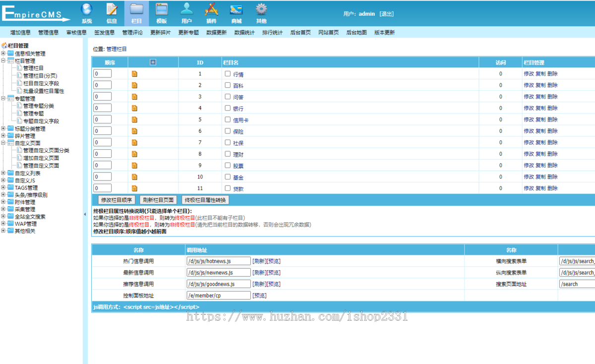Open the 商城 card icon in top navigation
This screenshot has width=595, height=364.
click(237, 9)
